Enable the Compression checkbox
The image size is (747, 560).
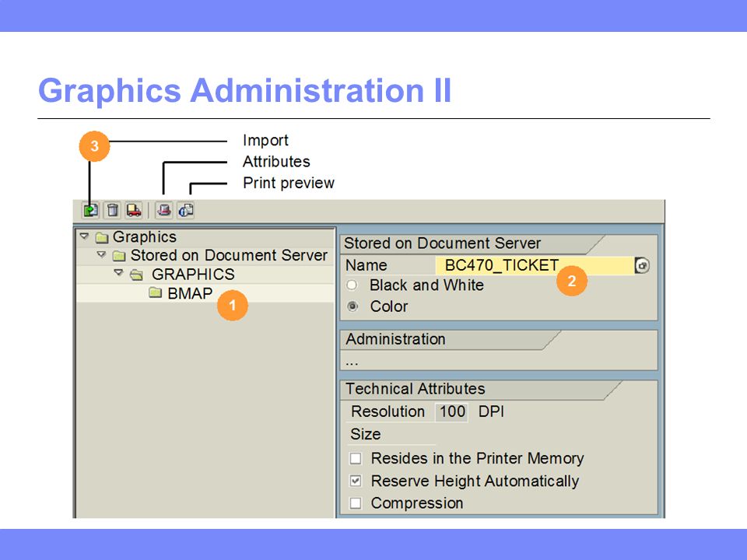[356, 503]
